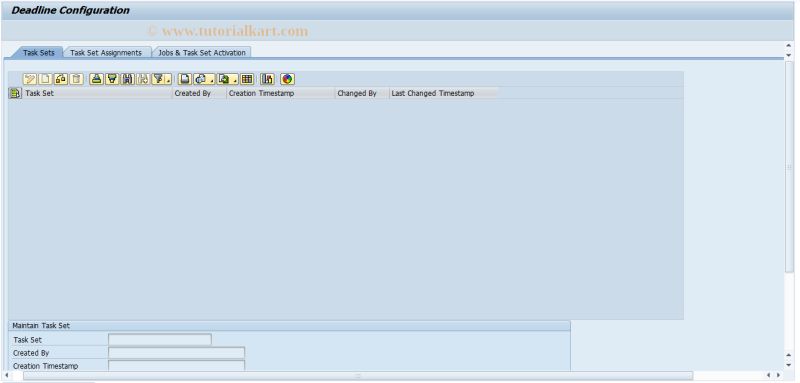Screen dimensions: 800x383
Task: Click the upper vertical scroll up arrow
Action: click(x=789, y=46)
